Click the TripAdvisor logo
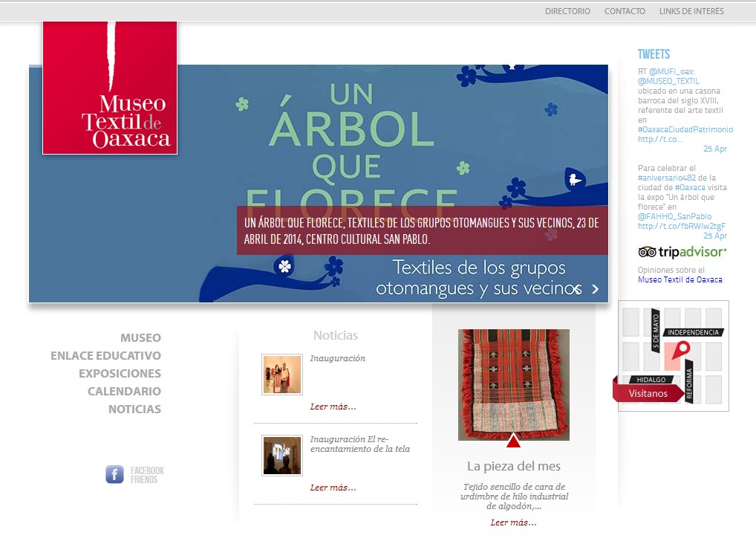Image resolution: width=756 pixels, height=547 pixels. click(x=682, y=252)
